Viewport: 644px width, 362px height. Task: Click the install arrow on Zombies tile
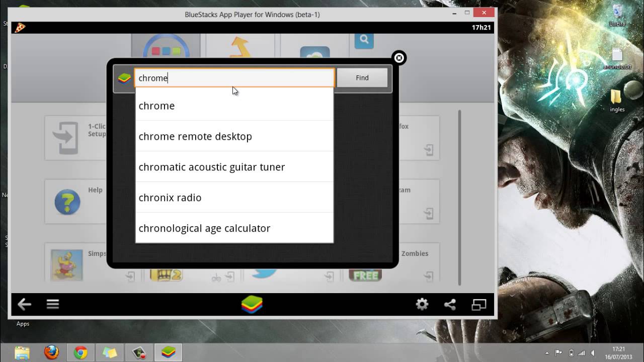point(428,276)
